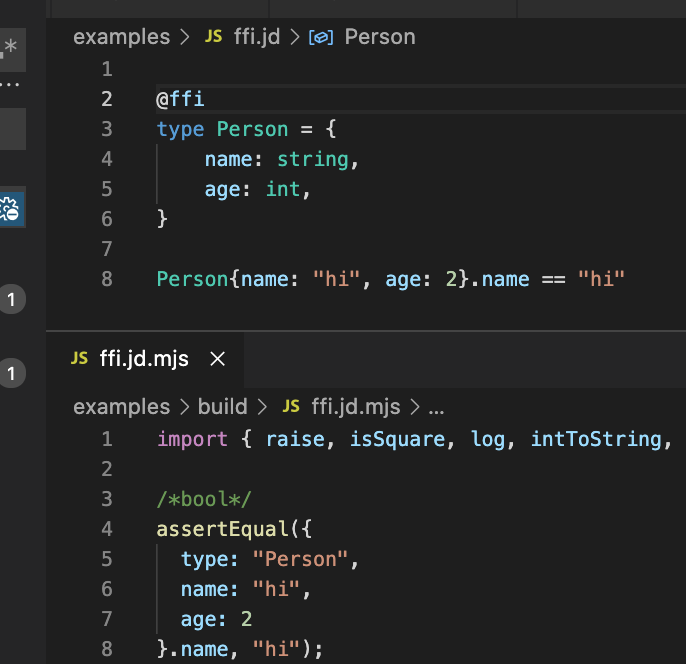Click the type key on line 5 of ffi.jd.mjs
686x664 pixels.
[x=204, y=559]
